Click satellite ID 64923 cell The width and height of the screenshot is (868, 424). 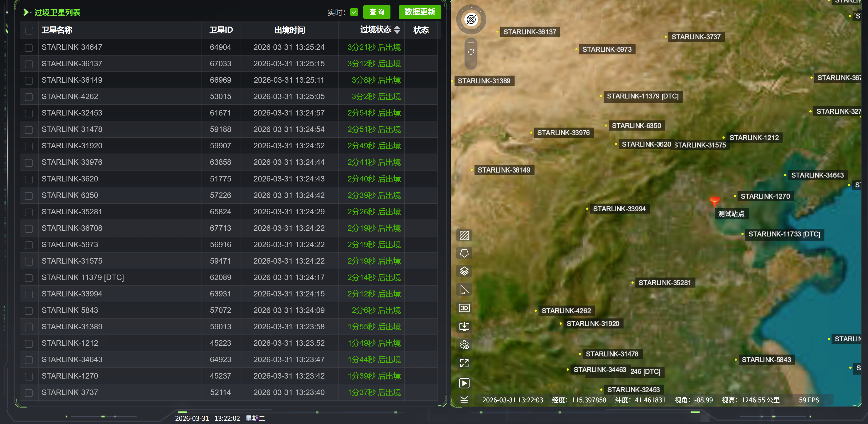click(x=221, y=360)
